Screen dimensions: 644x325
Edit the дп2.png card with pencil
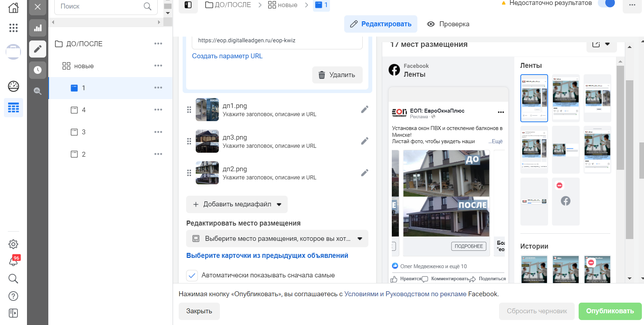pyautogui.click(x=364, y=173)
